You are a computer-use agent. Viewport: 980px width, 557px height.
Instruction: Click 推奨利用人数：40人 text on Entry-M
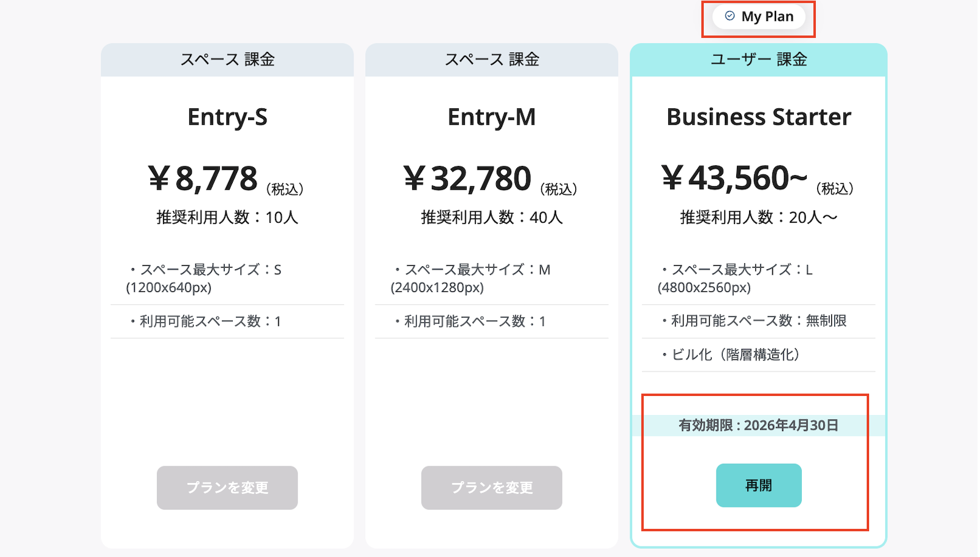tap(492, 217)
